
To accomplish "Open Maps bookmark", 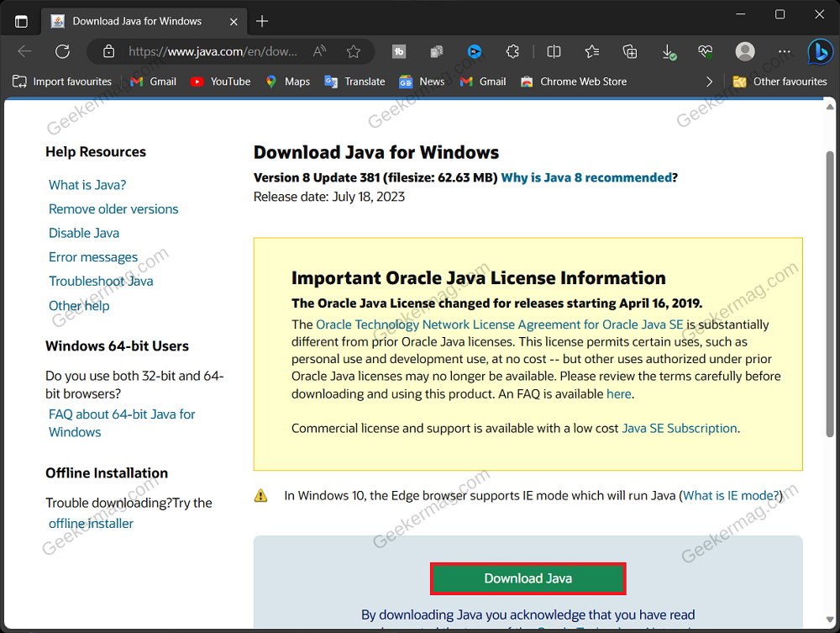I will click(288, 82).
